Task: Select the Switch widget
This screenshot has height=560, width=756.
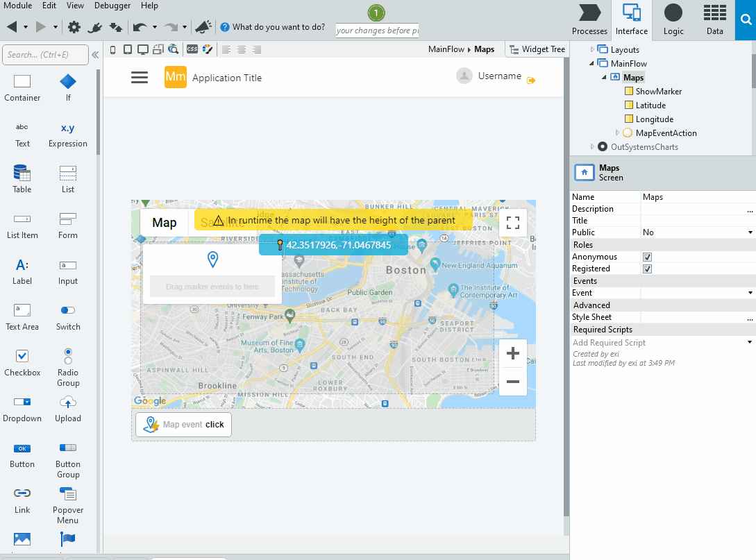Action: click(68, 317)
